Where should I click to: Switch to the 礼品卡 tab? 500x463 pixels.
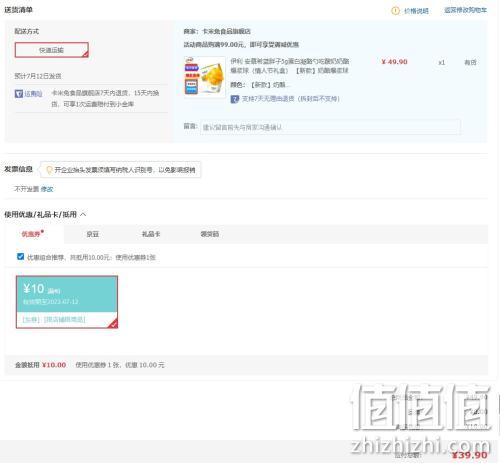[x=151, y=234]
